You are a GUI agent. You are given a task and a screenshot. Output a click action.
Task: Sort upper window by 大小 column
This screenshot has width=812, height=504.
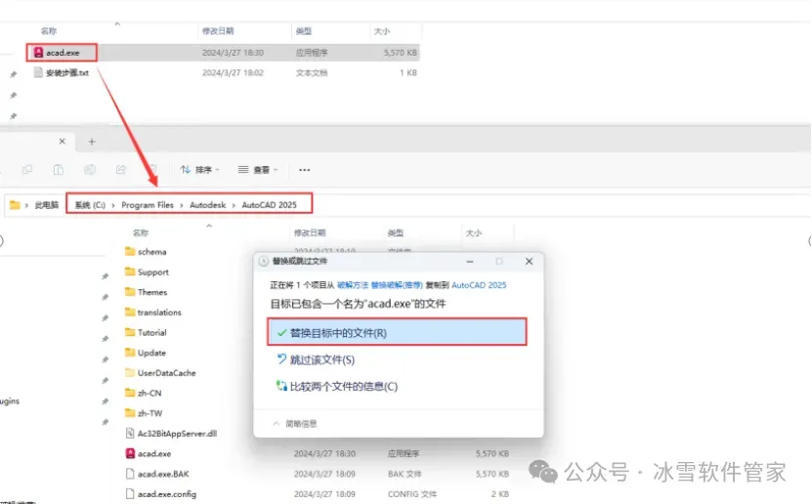tap(382, 31)
